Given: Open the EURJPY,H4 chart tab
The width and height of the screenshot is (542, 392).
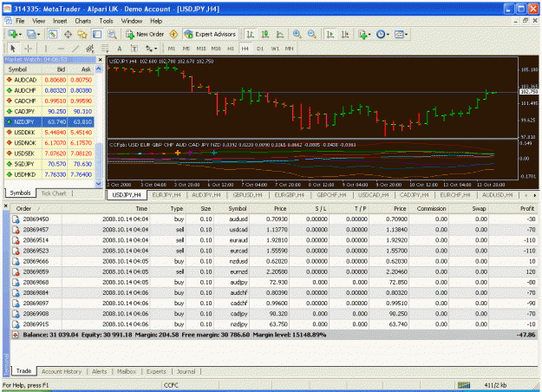Looking at the screenshot, I should pos(167,195).
